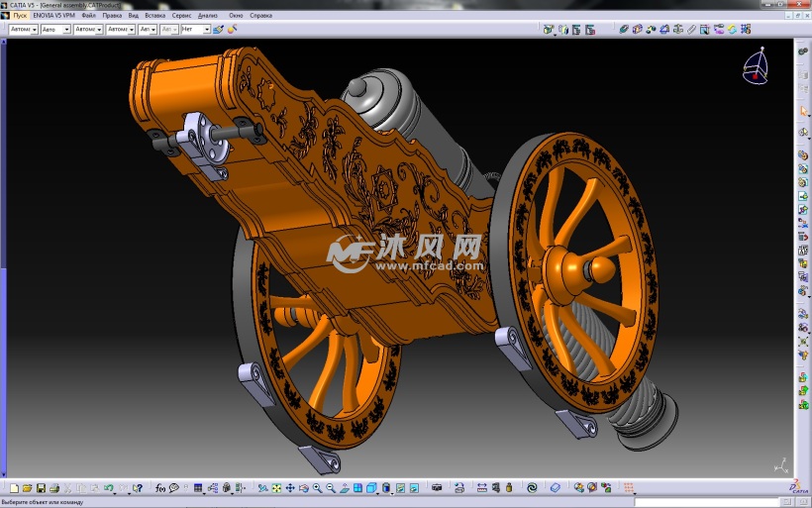Click the Update spiral icon
Screen dimensions: 812x508
point(532,488)
